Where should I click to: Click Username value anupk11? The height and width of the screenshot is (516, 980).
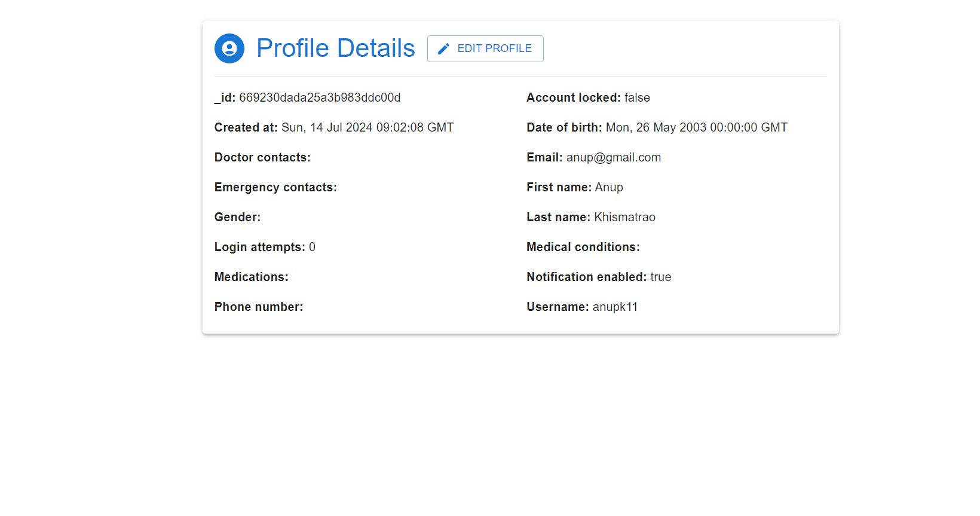(x=615, y=307)
